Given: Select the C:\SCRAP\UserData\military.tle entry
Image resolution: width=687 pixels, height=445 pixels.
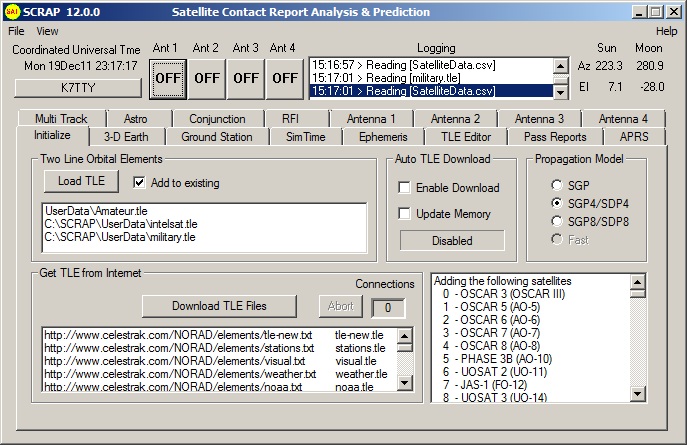Looking at the screenshot, I should coord(204,237).
